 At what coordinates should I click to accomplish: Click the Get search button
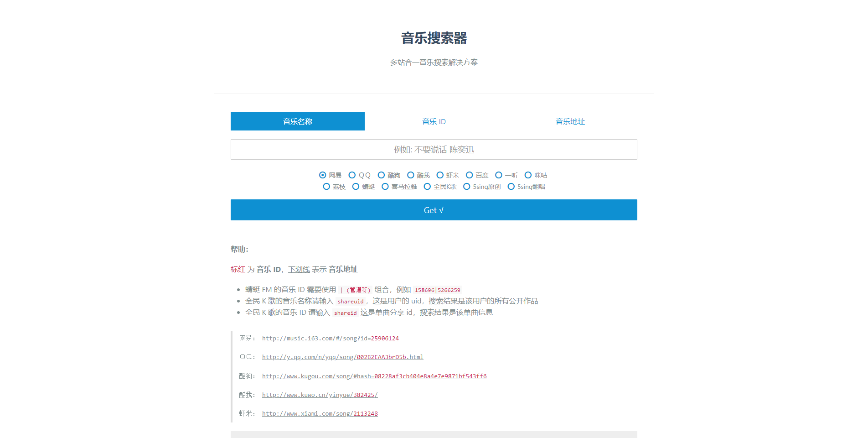pyautogui.click(x=434, y=210)
